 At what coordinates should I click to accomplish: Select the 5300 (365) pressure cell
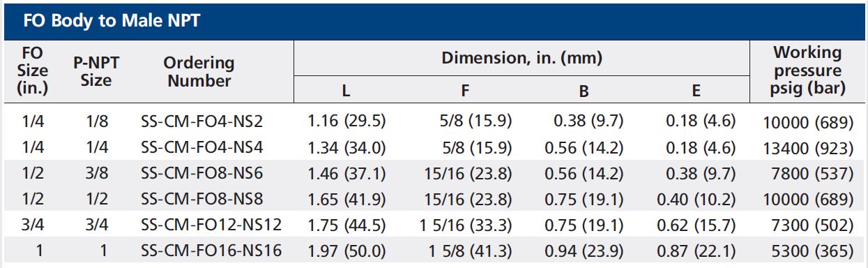coord(812,251)
